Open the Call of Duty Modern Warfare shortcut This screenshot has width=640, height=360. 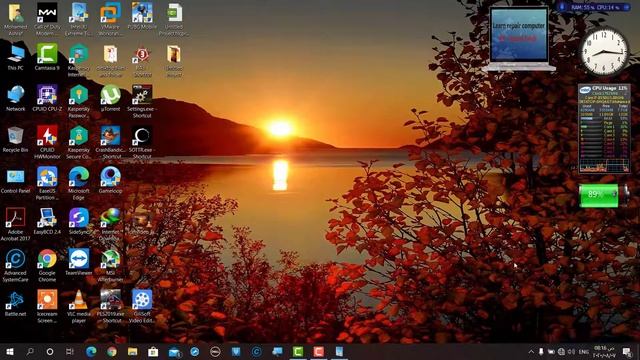[x=47, y=19]
